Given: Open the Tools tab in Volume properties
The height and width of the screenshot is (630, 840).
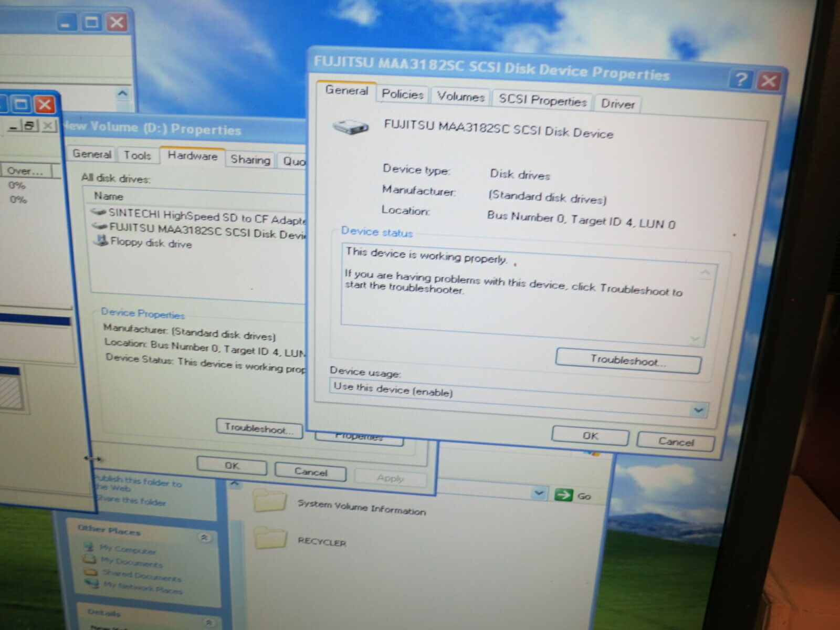Looking at the screenshot, I should click(x=138, y=155).
